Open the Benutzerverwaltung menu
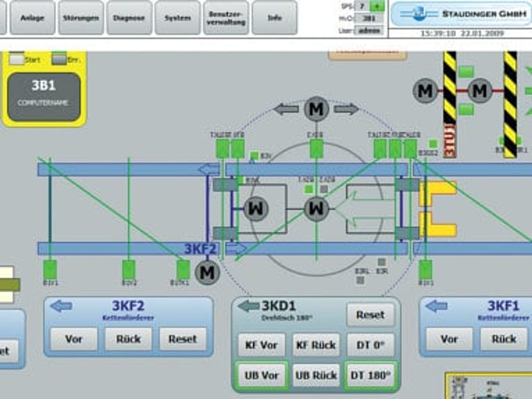 226,18
